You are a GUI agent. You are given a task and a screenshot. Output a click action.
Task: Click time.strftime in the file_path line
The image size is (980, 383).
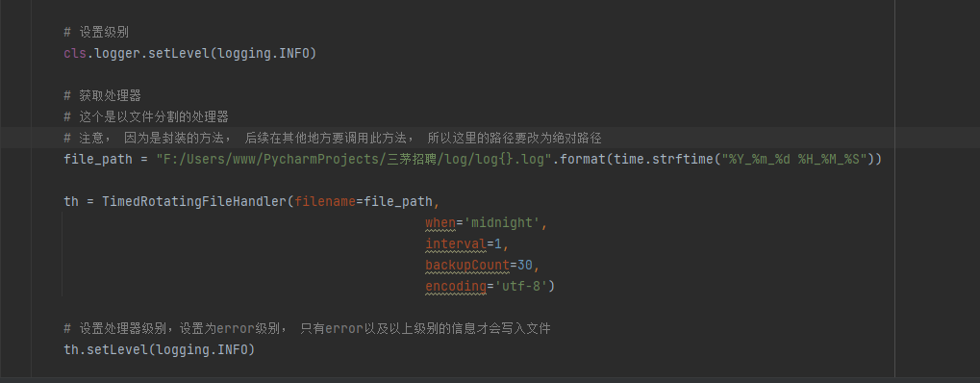(x=664, y=159)
